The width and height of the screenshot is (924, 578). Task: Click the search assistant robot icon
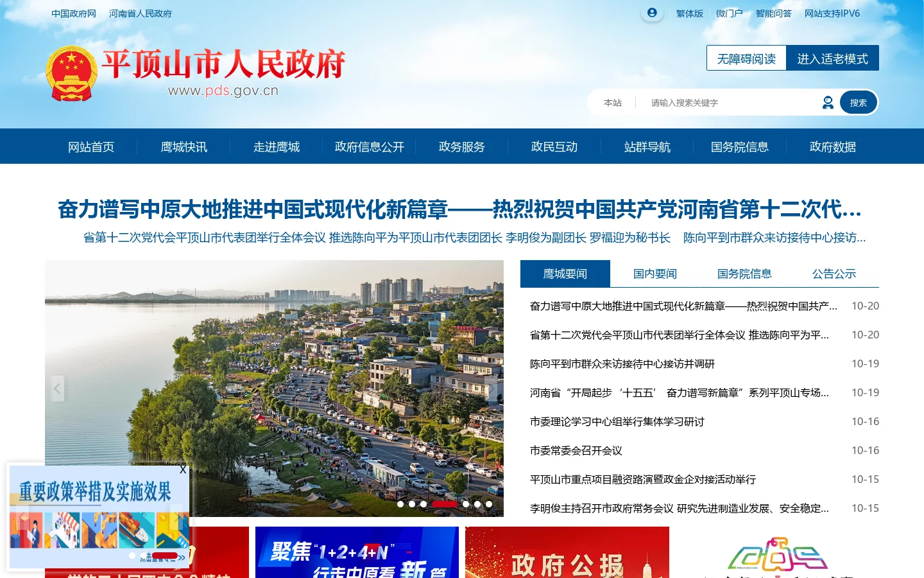pyautogui.click(x=828, y=103)
